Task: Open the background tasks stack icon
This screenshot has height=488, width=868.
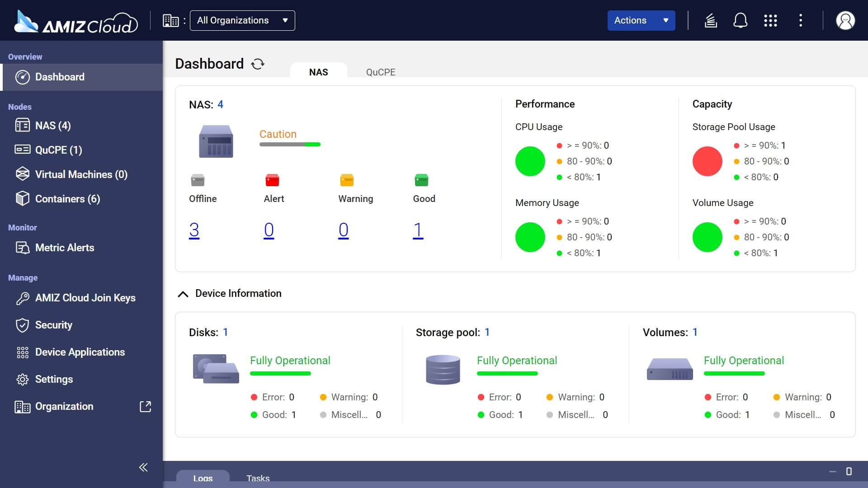Action: coord(711,20)
